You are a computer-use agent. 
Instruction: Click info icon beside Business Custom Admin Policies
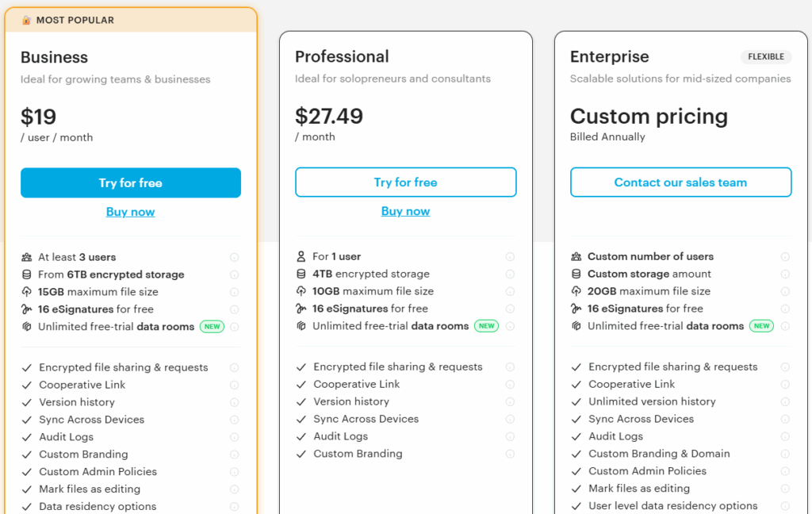click(234, 472)
